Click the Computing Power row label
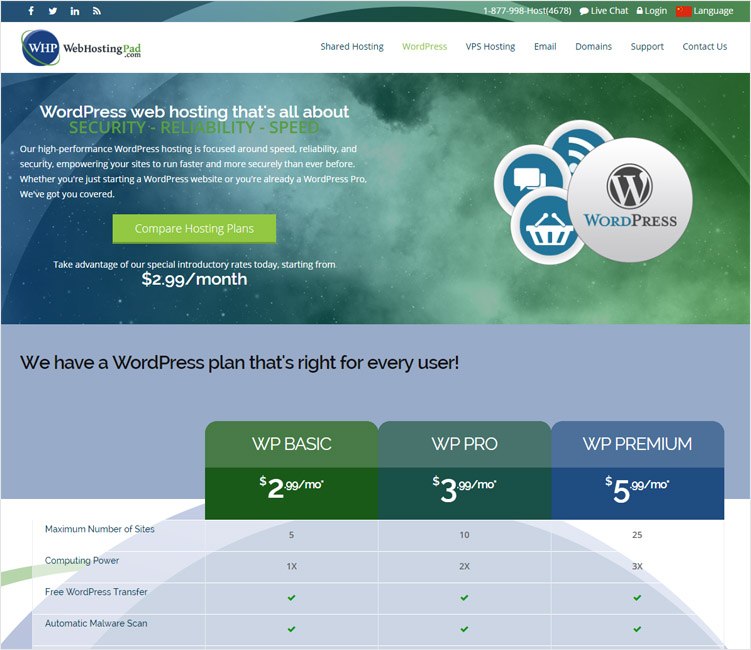 pos(82,560)
